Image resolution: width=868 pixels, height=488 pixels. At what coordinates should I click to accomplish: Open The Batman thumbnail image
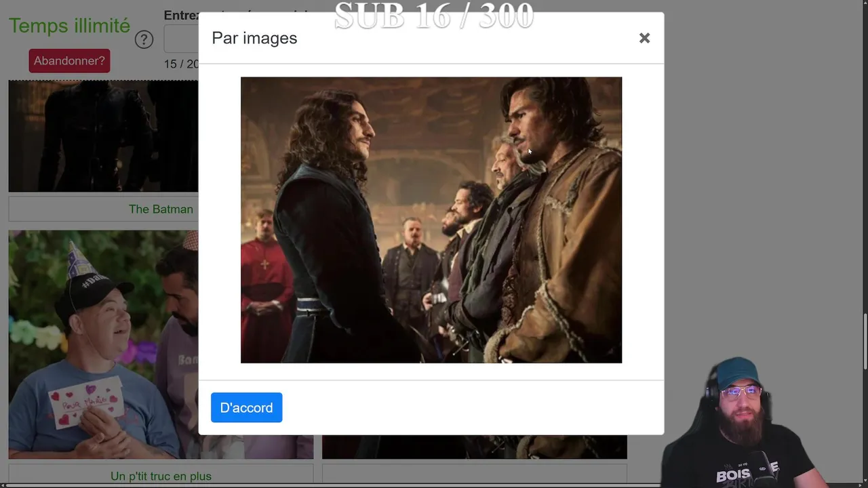103,136
